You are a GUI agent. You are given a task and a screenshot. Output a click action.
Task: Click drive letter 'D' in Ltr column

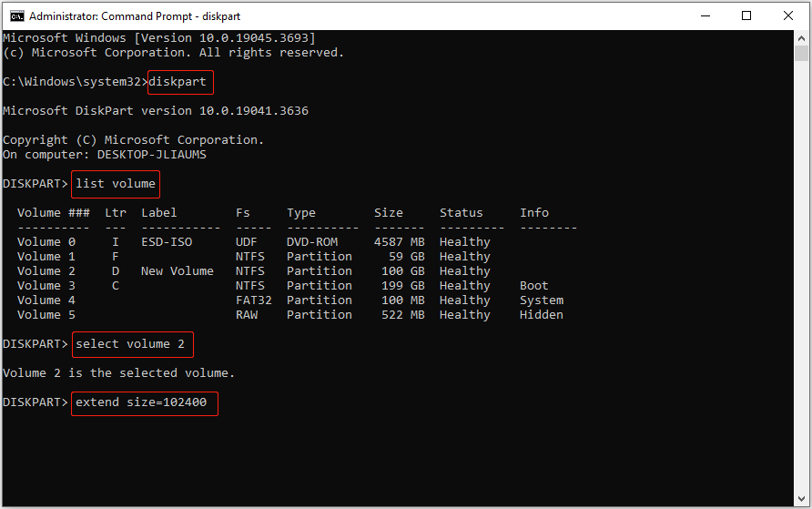[116, 270]
